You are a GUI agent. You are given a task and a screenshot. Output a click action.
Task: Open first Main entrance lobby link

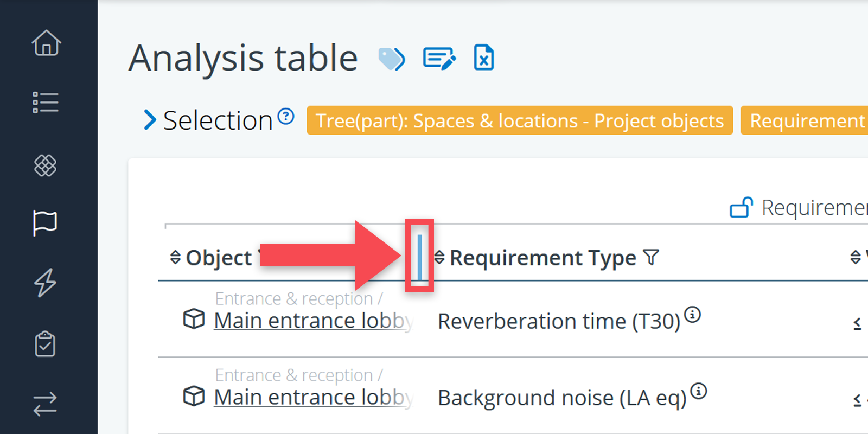(313, 321)
